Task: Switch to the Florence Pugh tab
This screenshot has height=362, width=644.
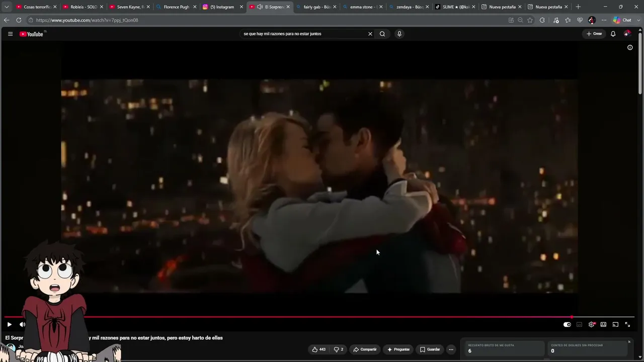Action: pyautogui.click(x=175, y=7)
